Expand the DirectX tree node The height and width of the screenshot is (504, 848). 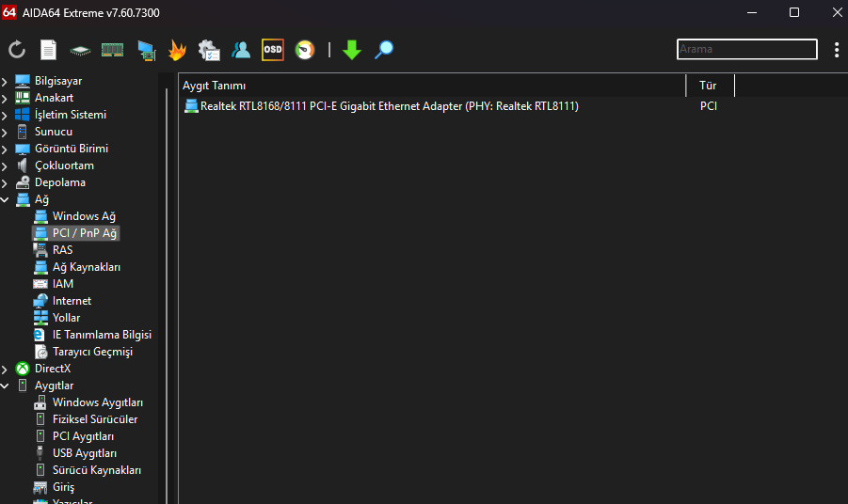[5, 370]
